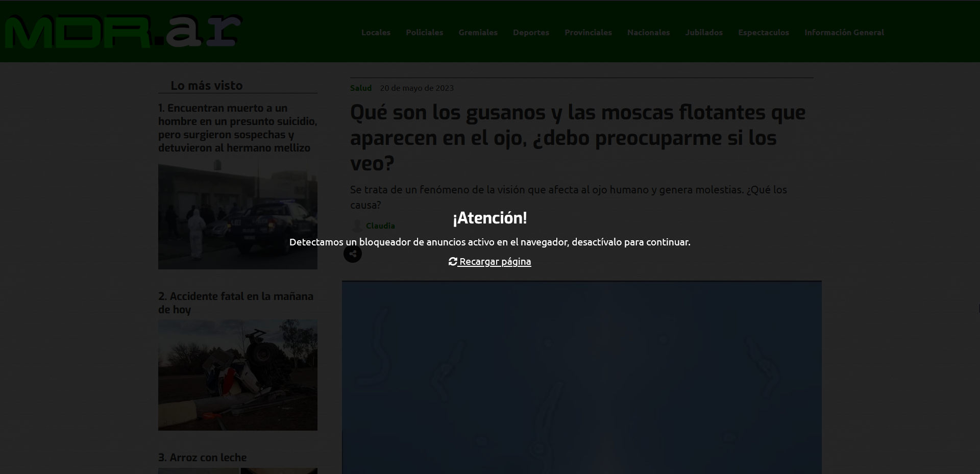The width and height of the screenshot is (980, 474).
Task: Go to the Policiales section
Action: [x=424, y=32]
